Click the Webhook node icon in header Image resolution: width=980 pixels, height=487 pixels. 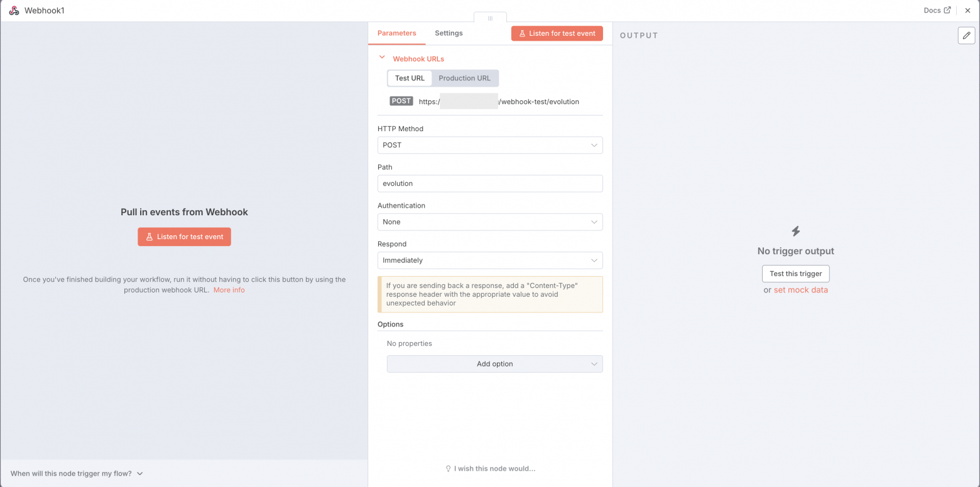click(14, 11)
